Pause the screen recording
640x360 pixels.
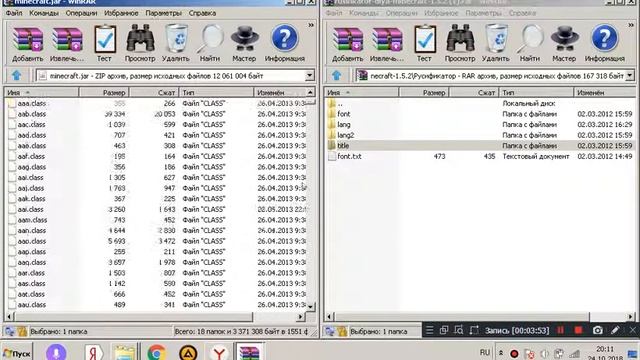(x=560, y=330)
